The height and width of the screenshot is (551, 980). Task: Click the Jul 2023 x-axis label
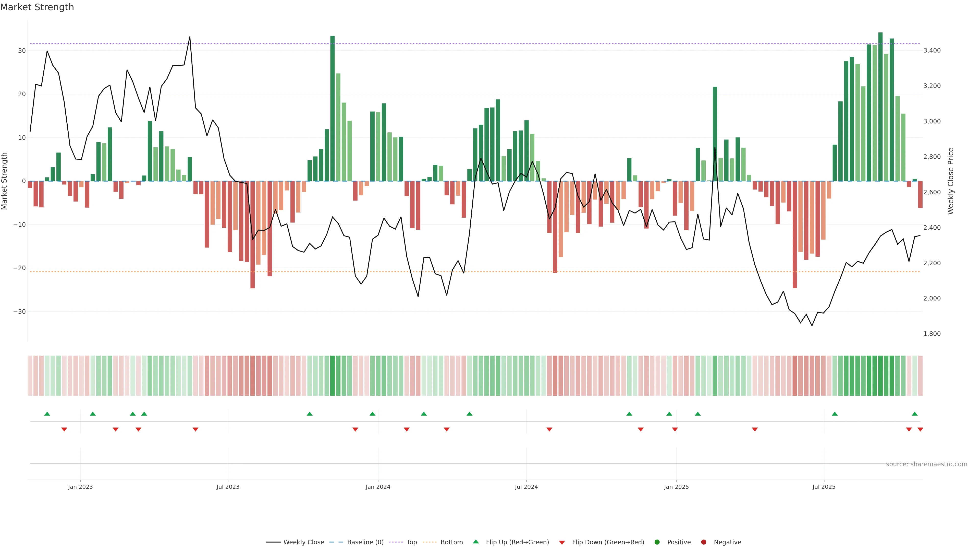228,487
